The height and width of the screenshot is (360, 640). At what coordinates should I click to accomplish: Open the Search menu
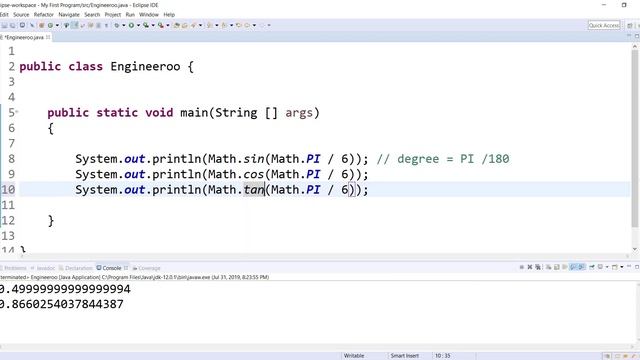point(92,15)
